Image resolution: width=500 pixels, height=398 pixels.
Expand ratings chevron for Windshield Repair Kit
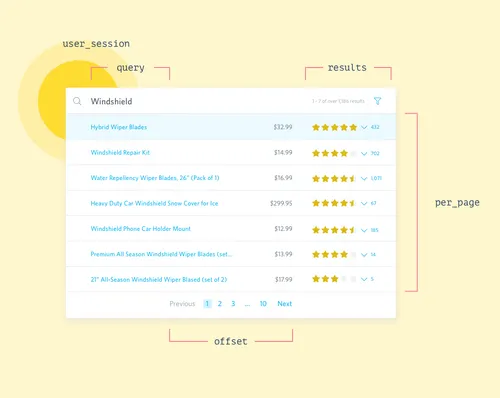(364, 153)
